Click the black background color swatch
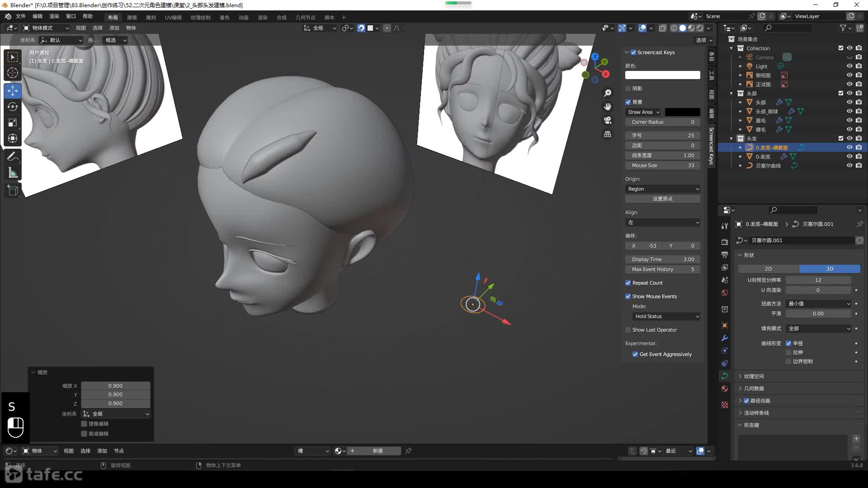 (683, 112)
